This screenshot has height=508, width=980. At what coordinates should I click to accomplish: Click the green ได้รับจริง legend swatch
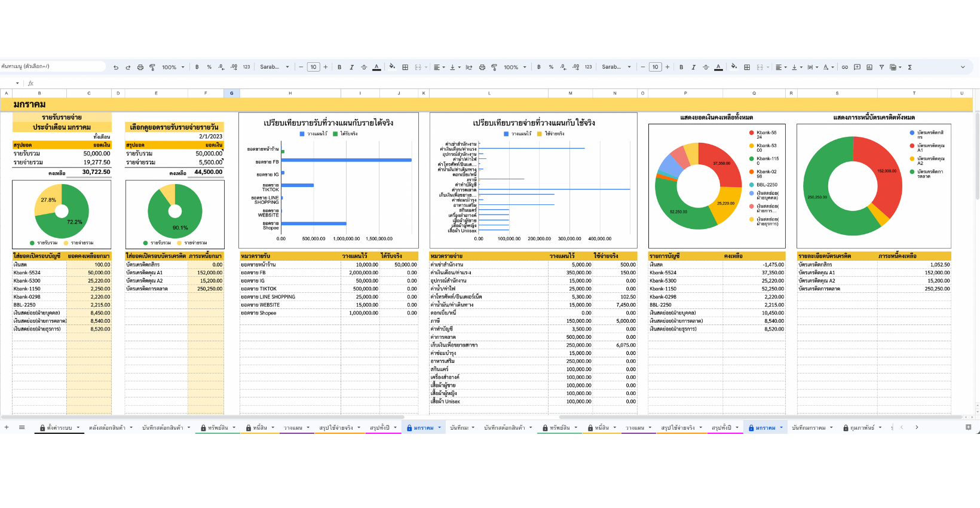pos(336,134)
